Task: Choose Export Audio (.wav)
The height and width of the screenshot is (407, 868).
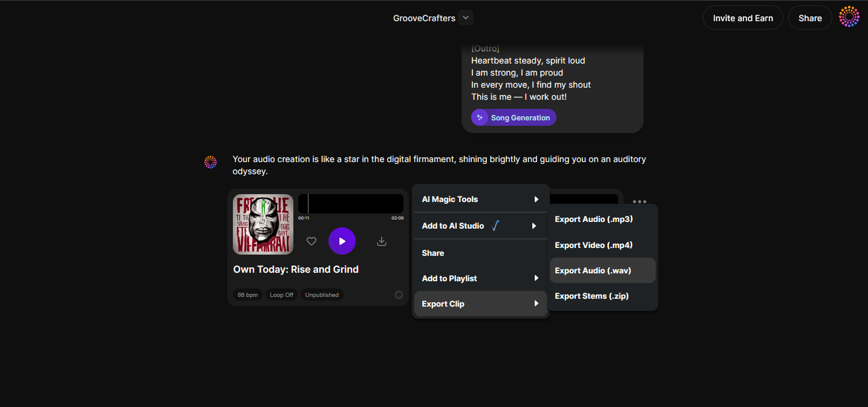Action: [602, 270]
